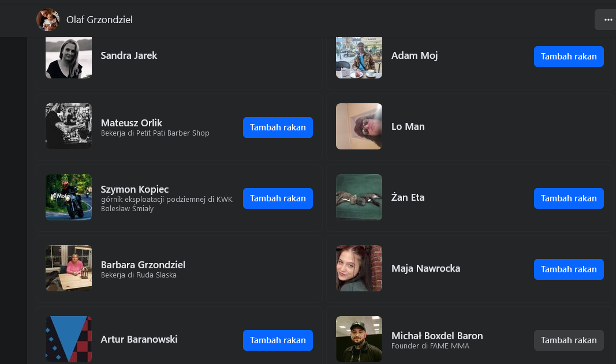Add Maja Nawrocka as a friend
Screen dimensions: 616x364
[x=569, y=269]
